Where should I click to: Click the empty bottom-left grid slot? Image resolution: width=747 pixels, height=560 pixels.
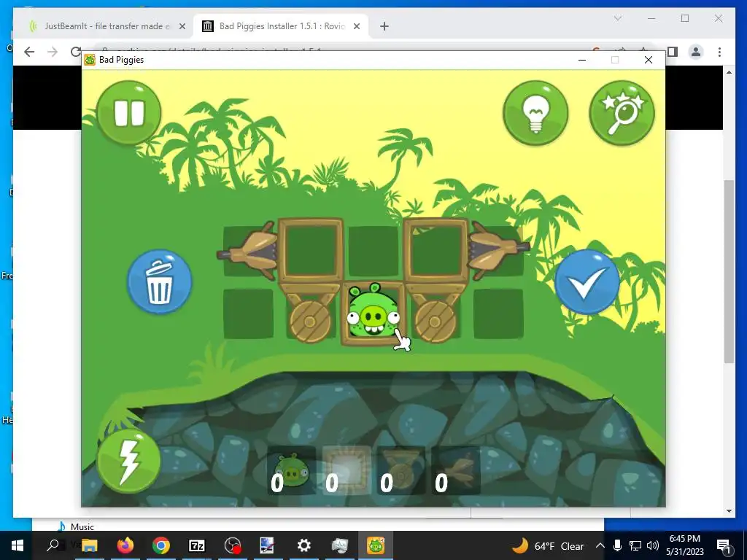pos(248,314)
